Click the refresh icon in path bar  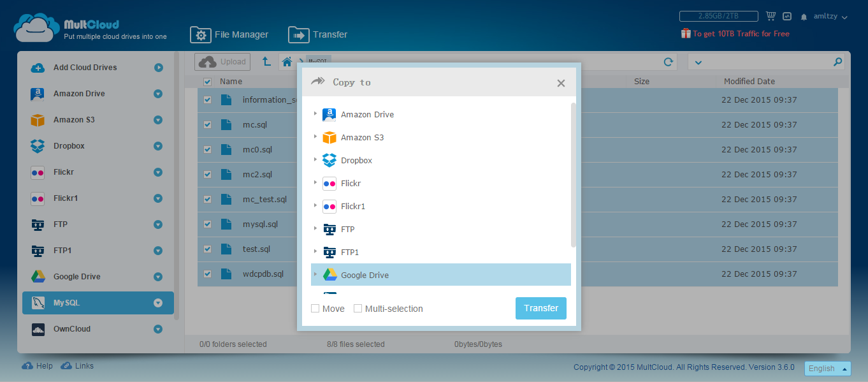point(669,62)
